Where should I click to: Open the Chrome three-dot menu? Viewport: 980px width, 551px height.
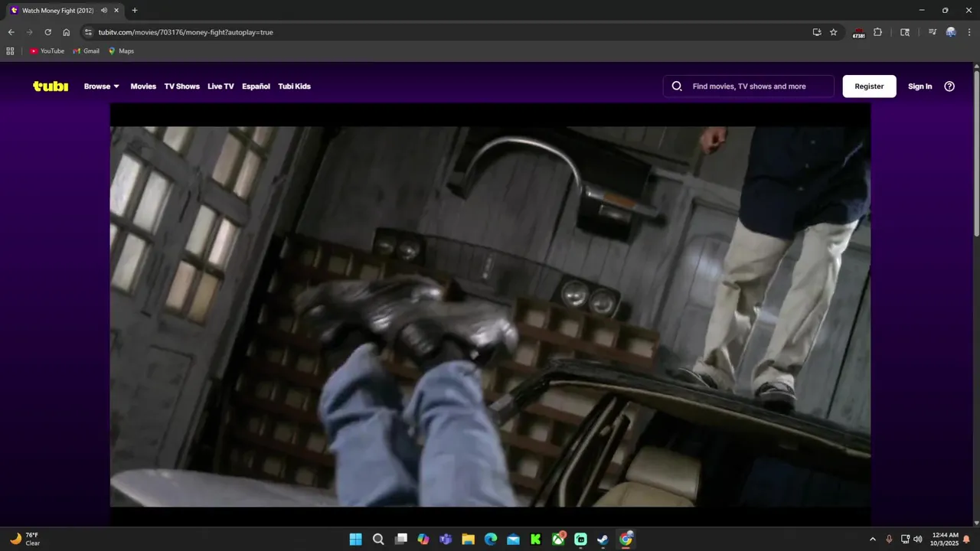click(969, 32)
